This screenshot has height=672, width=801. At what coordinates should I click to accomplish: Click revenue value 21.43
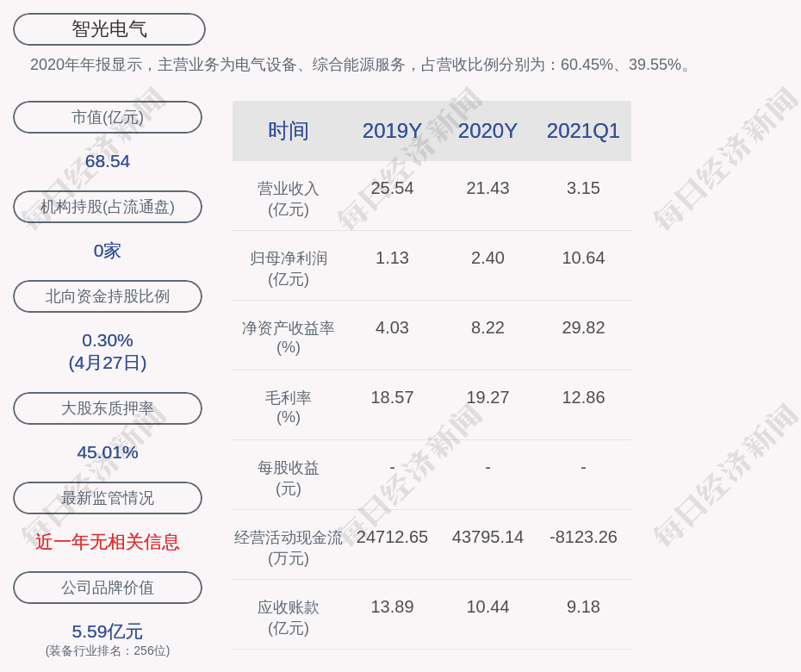[487, 188]
